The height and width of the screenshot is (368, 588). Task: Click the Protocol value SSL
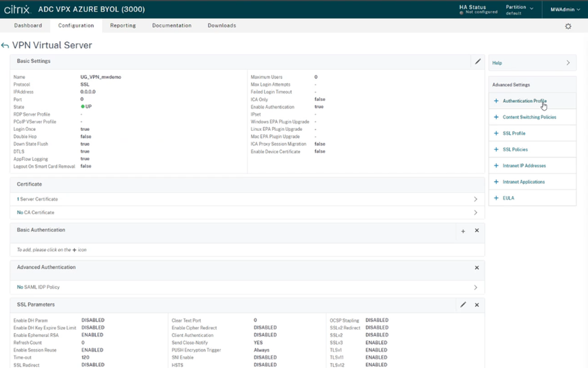coord(85,84)
